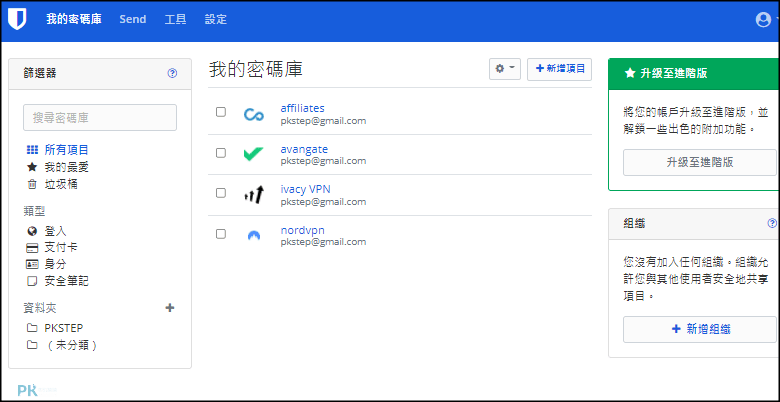Open the affiliates login entry
This screenshot has height=402, width=780.
point(302,108)
